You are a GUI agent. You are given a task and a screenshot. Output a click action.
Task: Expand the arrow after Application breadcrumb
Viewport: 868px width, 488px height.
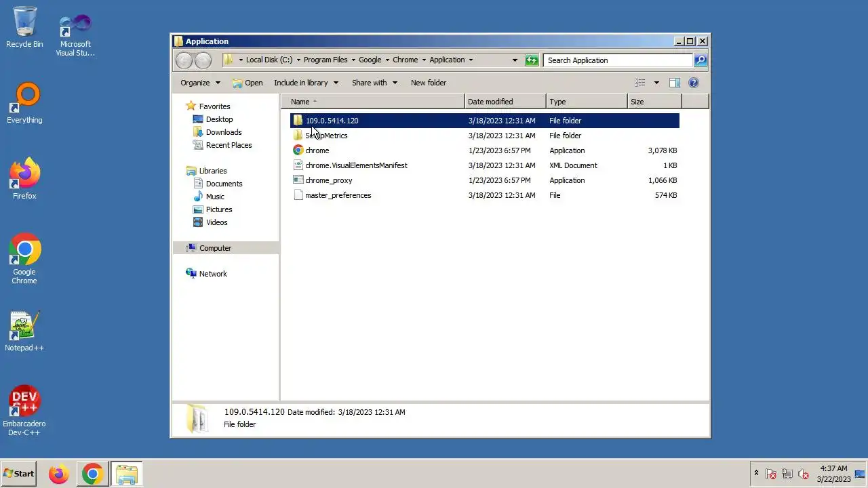click(471, 60)
